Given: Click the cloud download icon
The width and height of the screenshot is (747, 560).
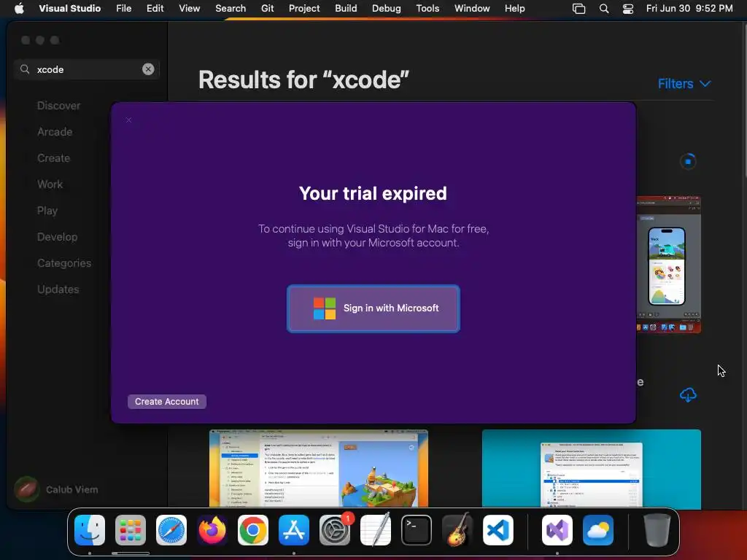Looking at the screenshot, I should tap(688, 394).
